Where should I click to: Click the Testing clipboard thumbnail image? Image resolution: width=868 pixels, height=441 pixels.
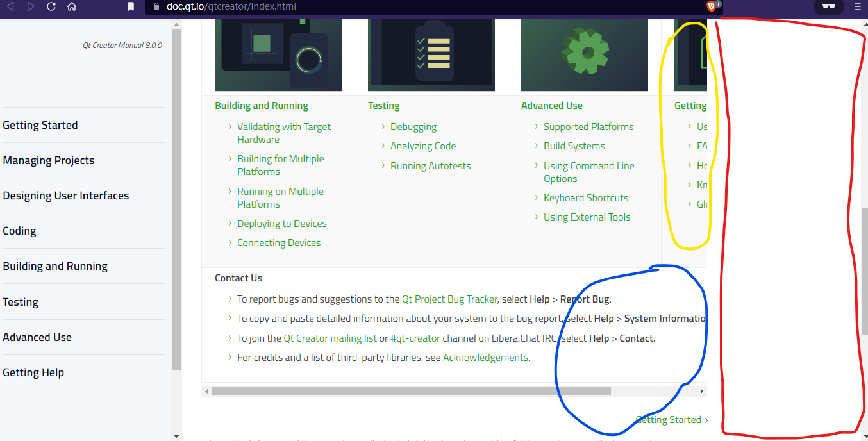tap(431, 54)
